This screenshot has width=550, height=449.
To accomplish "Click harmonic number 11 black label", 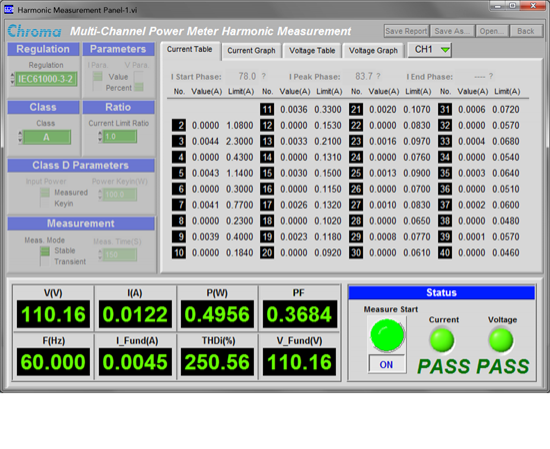I will coord(267,109).
